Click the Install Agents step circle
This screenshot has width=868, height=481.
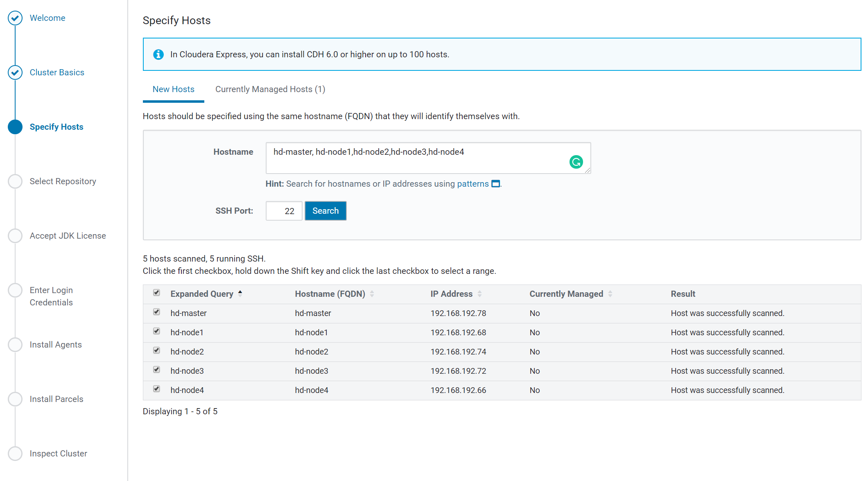coord(15,345)
